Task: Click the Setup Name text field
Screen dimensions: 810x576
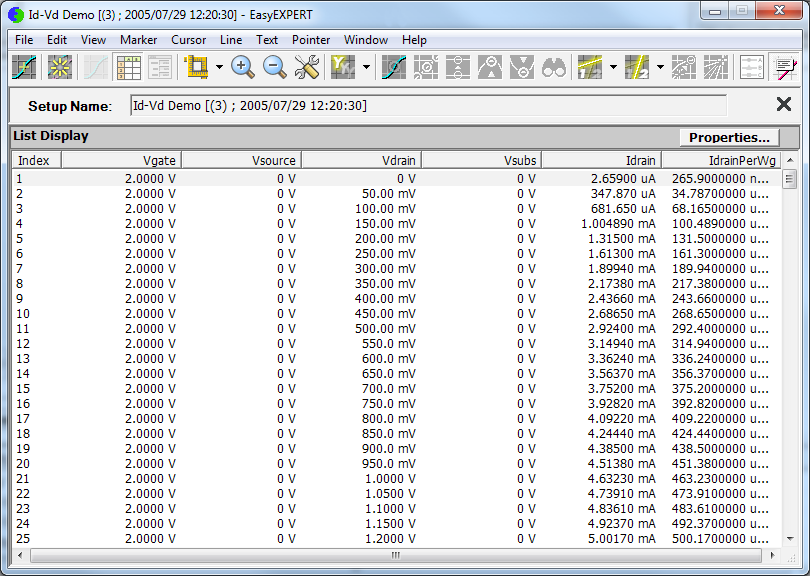Action: 428,106
